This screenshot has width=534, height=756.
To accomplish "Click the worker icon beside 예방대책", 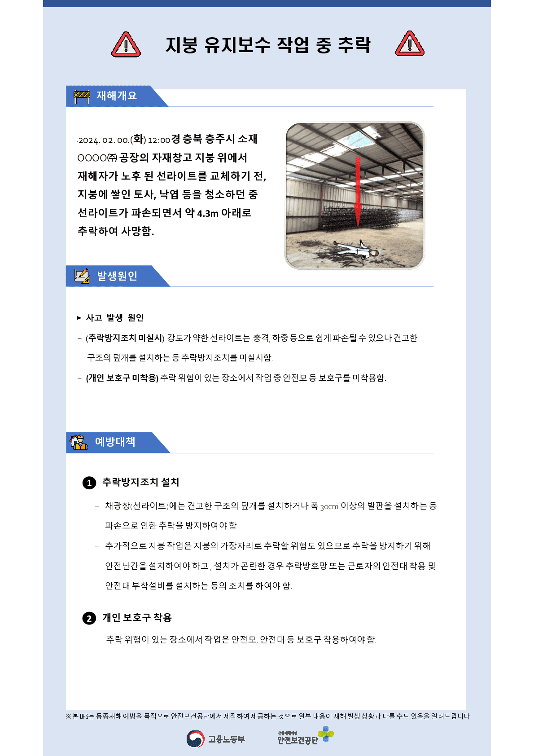I will click(79, 442).
